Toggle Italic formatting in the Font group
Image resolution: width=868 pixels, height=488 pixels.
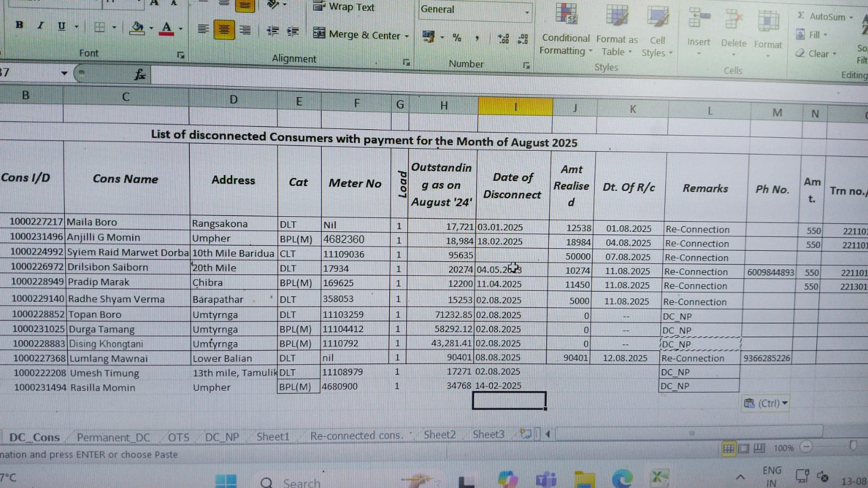[40, 26]
